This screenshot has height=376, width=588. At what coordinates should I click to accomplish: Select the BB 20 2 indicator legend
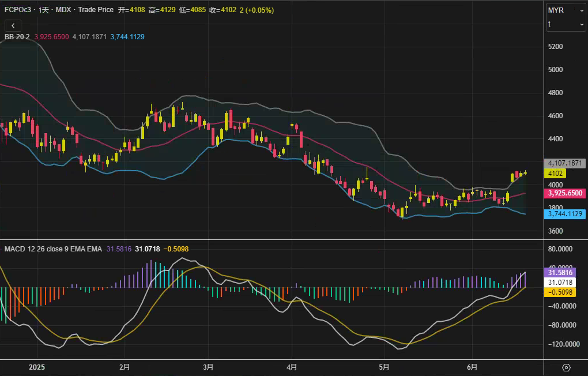tap(17, 37)
